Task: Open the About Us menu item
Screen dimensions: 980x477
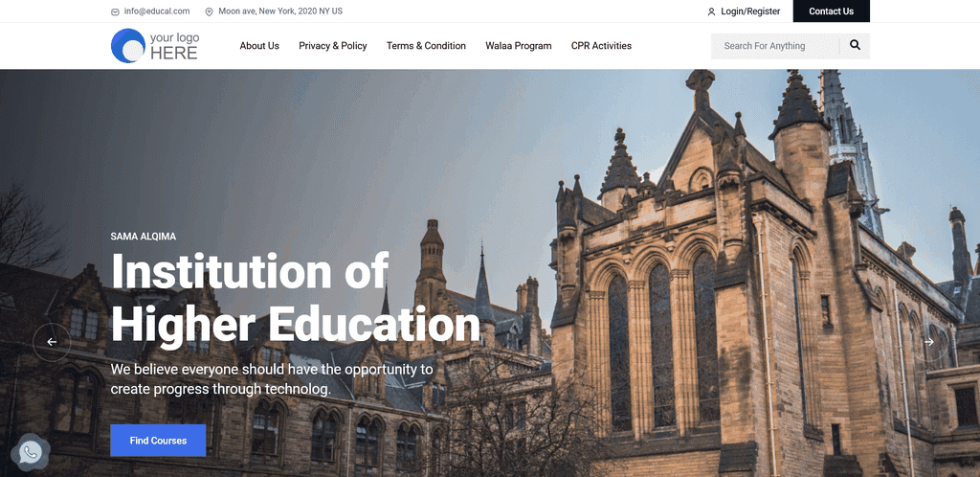Action: (x=259, y=46)
